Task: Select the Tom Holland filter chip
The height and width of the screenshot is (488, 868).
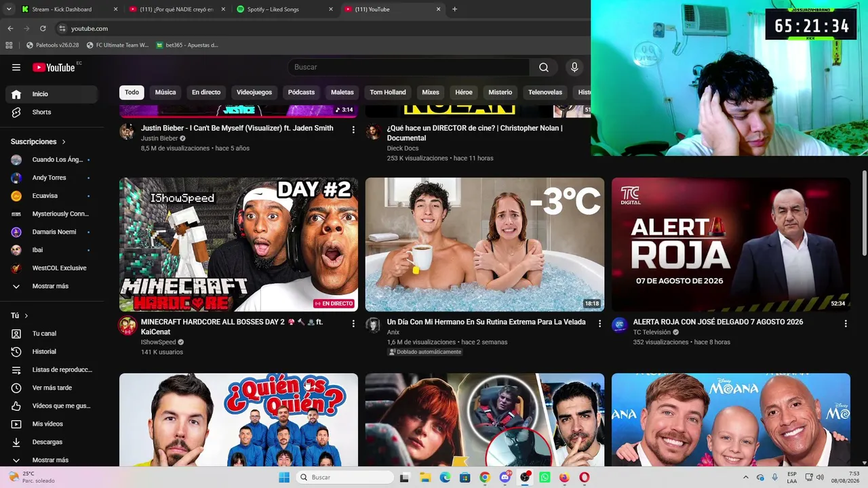Action: 388,92
